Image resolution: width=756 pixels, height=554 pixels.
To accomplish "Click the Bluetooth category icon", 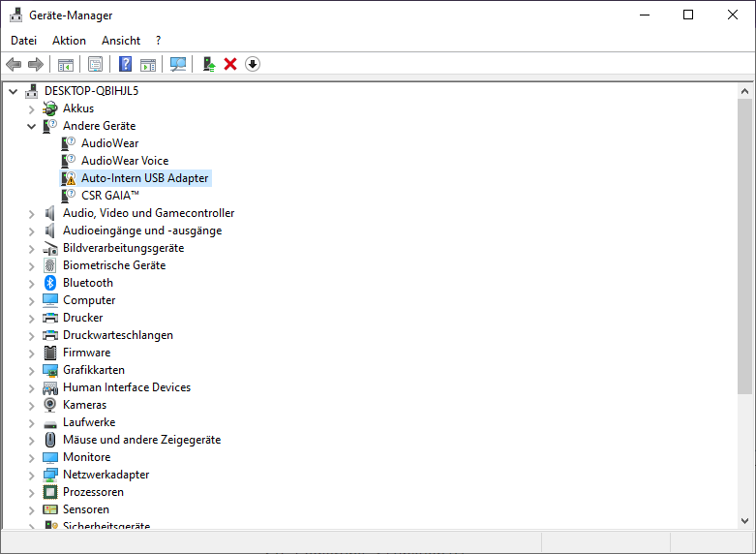I will click(50, 283).
